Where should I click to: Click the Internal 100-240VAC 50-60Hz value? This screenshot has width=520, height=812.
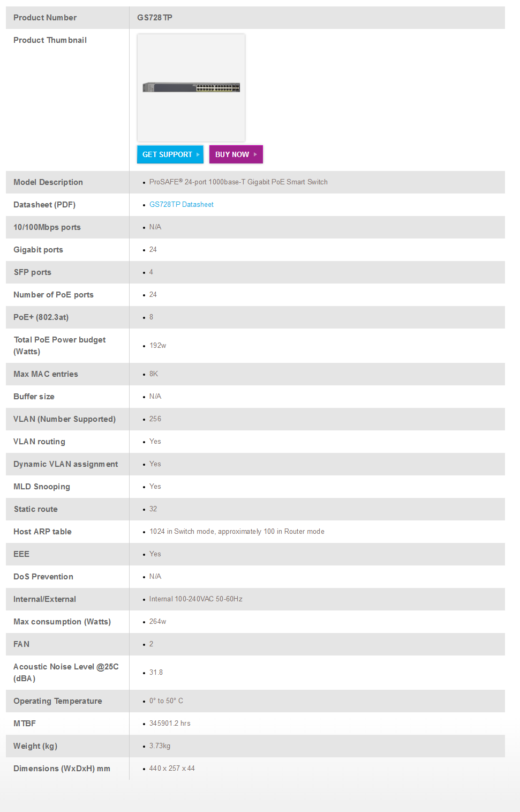coord(195,599)
